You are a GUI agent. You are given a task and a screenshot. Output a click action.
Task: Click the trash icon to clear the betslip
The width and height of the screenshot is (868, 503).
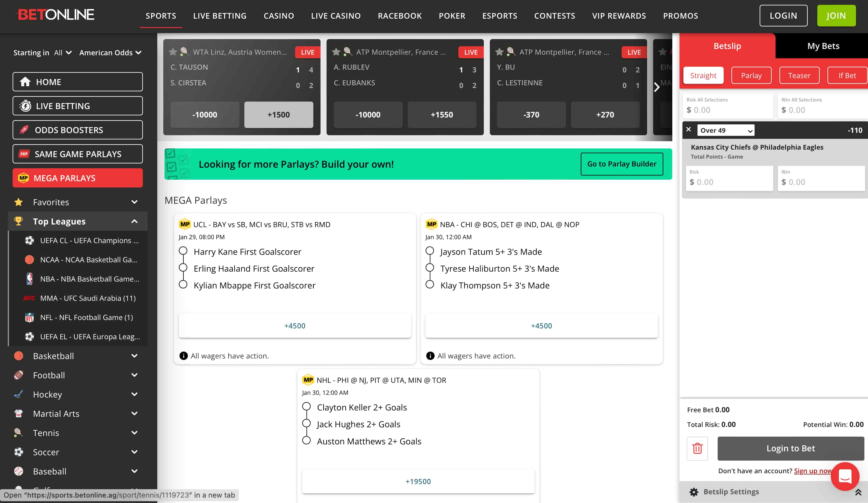(x=698, y=448)
